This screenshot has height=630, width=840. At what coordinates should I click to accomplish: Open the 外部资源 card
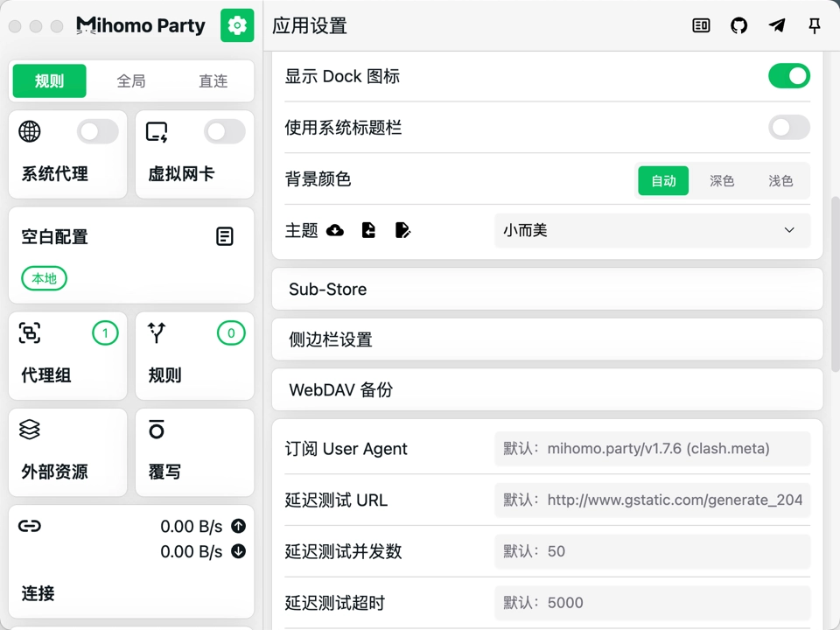click(x=68, y=452)
